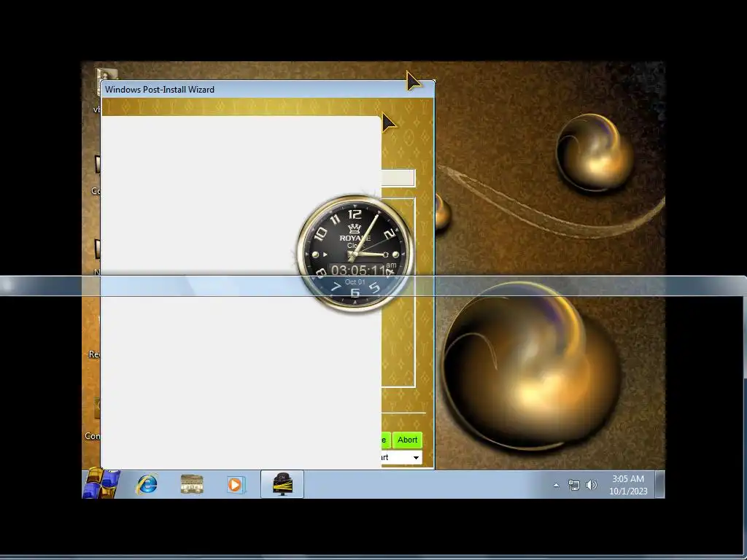Open the network tray icon

pyautogui.click(x=574, y=485)
